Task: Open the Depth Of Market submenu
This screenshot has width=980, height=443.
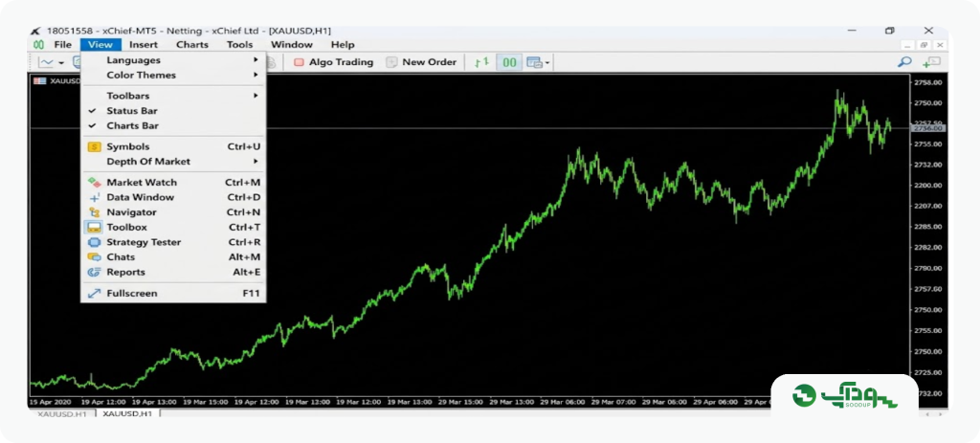Action: (174, 162)
